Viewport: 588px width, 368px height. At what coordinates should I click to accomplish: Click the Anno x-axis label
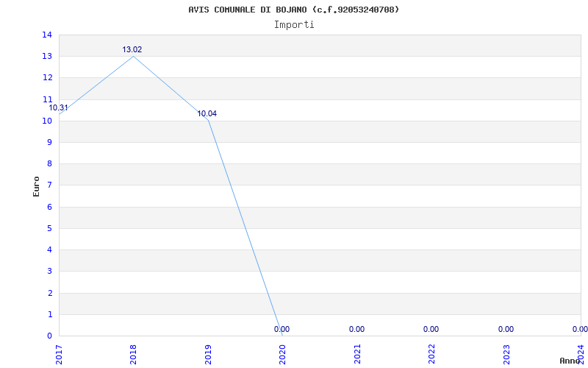(570, 361)
